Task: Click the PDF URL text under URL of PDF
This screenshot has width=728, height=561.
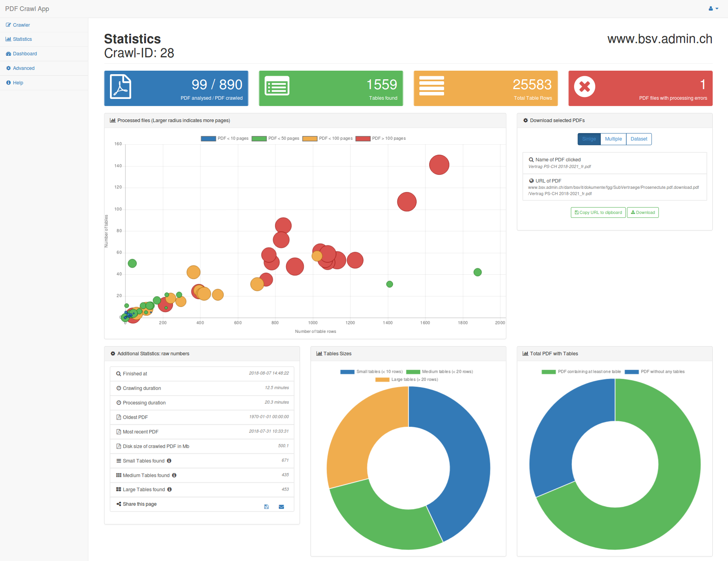Action: 613,190
